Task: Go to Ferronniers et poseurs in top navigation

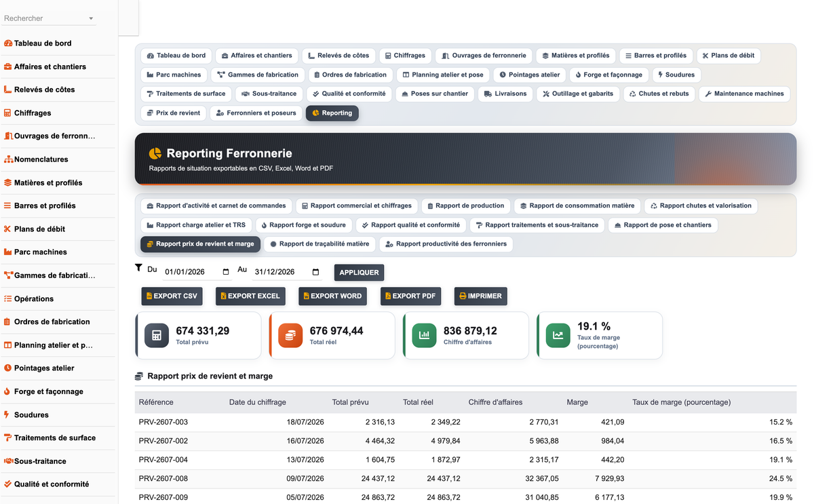Action: 256,113
